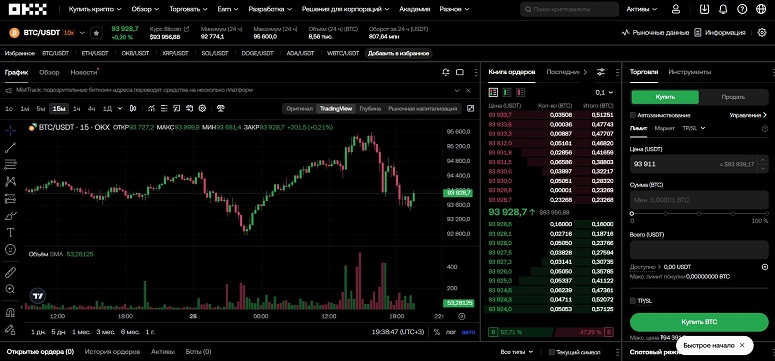The image size is (775, 361).
Task: Click the amount percentage slider track
Action: click(x=699, y=214)
